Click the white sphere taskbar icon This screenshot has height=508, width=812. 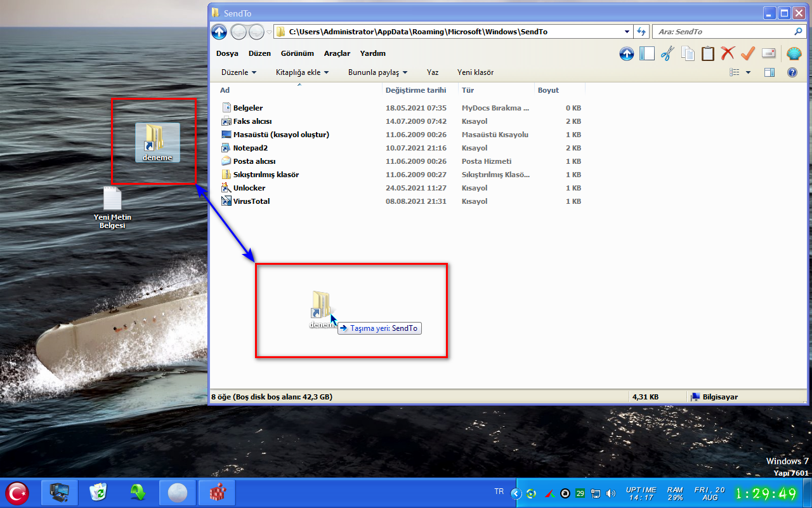[177, 493]
